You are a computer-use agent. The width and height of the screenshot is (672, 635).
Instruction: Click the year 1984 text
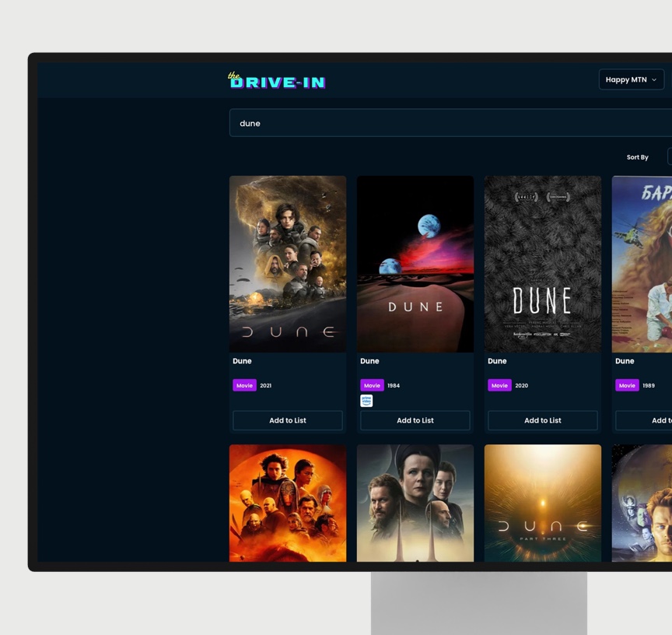point(394,385)
